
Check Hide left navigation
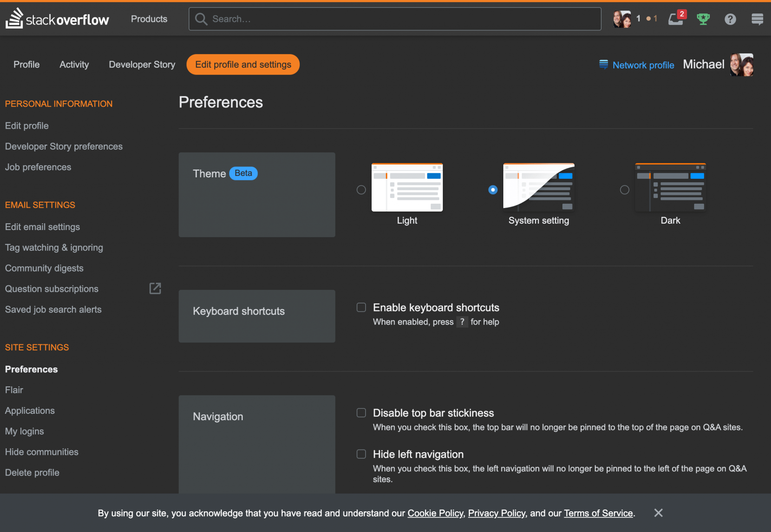coord(361,454)
